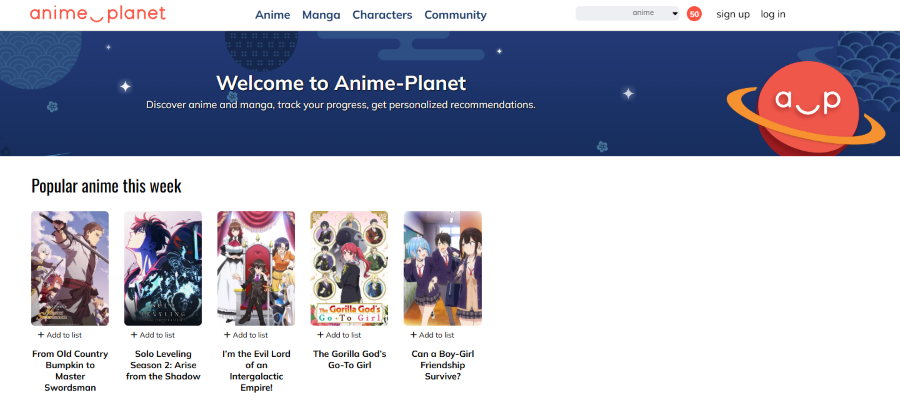The image size is (900, 402).
Task: Click the red 50 notification badge
Action: 694,14
